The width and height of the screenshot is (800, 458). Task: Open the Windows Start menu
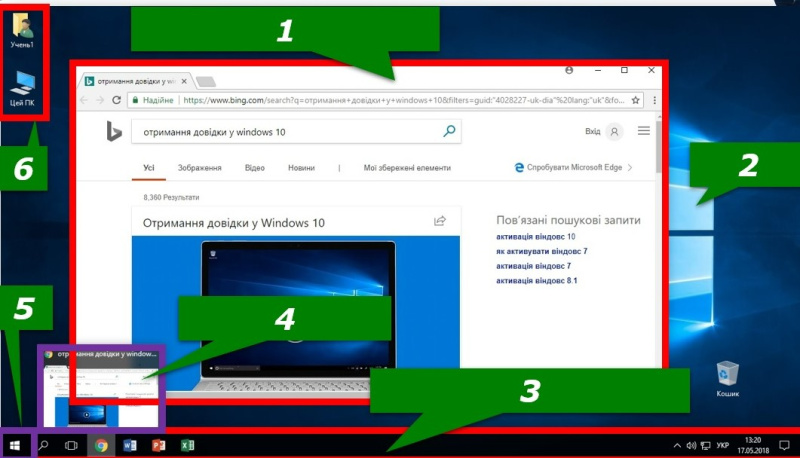(15, 445)
